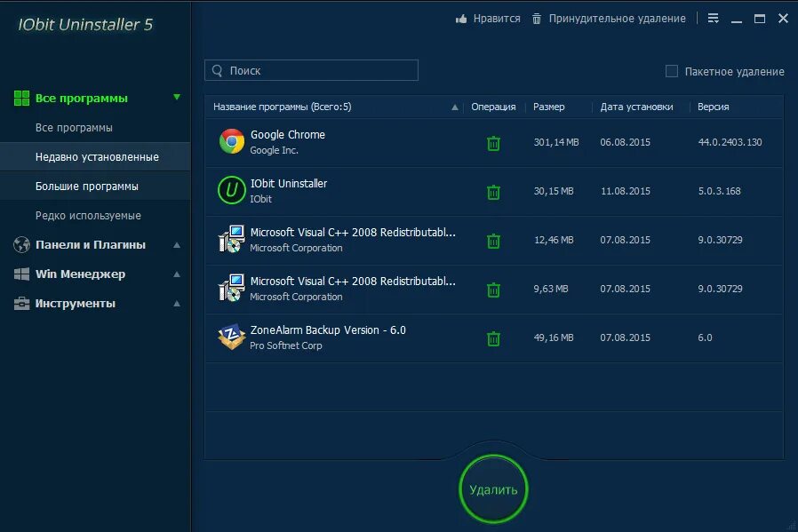Click version 5.0.3.168 cell

coord(719,191)
